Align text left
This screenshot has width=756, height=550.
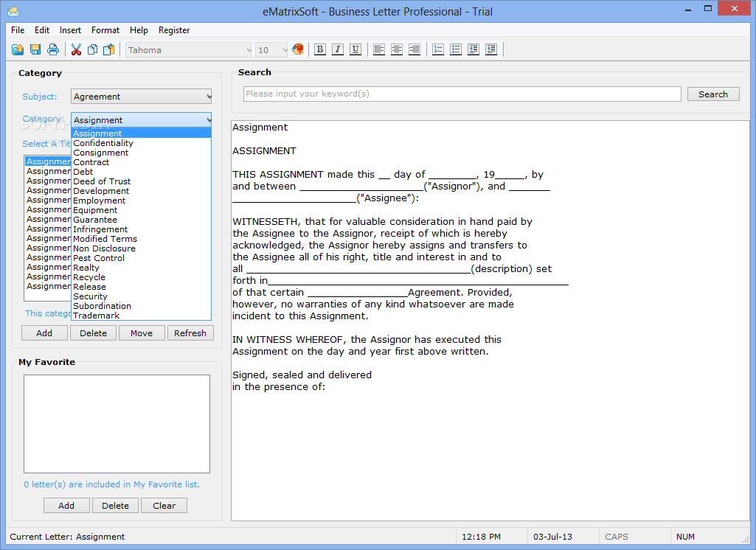(379, 49)
